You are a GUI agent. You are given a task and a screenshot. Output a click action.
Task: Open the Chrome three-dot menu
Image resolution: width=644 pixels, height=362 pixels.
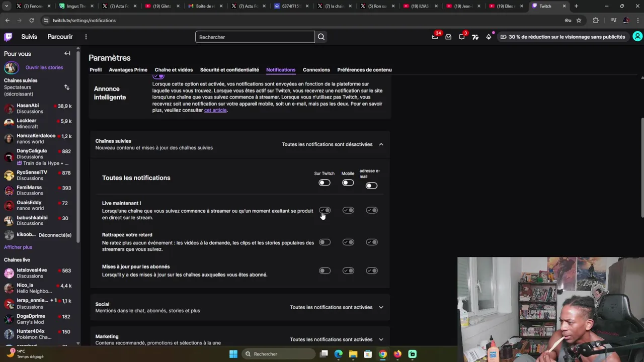click(637, 20)
